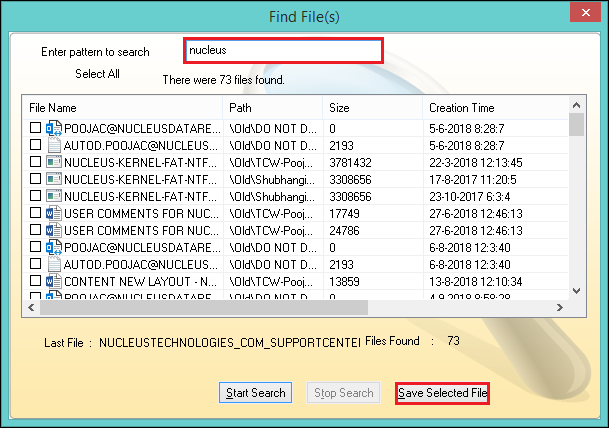Tick checkbox for AUTOD.POOJAC@NUCLEUS created 6-8-2018

point(35,264)
